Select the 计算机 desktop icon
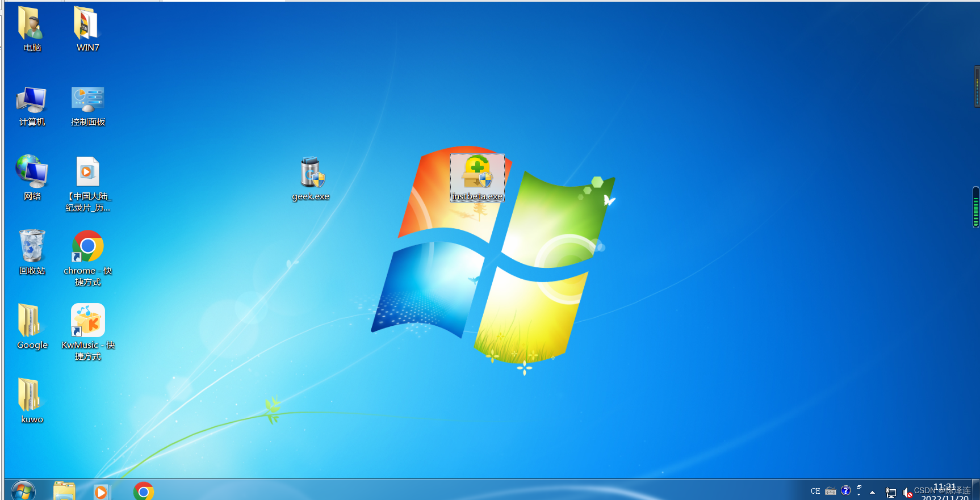Screen dimensions: 980x500 (x=31, y=100)
